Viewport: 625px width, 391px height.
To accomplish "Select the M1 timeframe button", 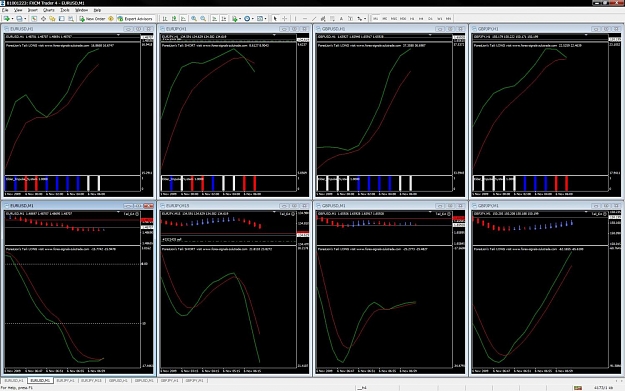I will 375,18.
